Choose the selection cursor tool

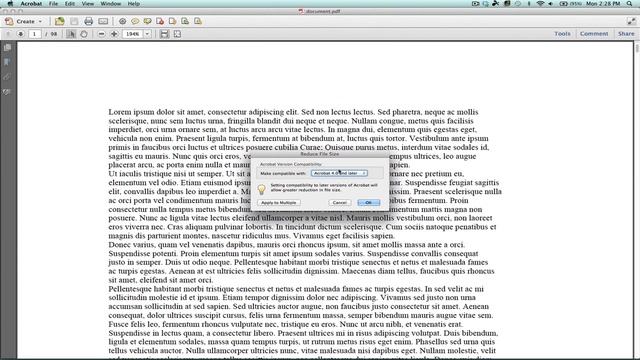tap(71, 34)
